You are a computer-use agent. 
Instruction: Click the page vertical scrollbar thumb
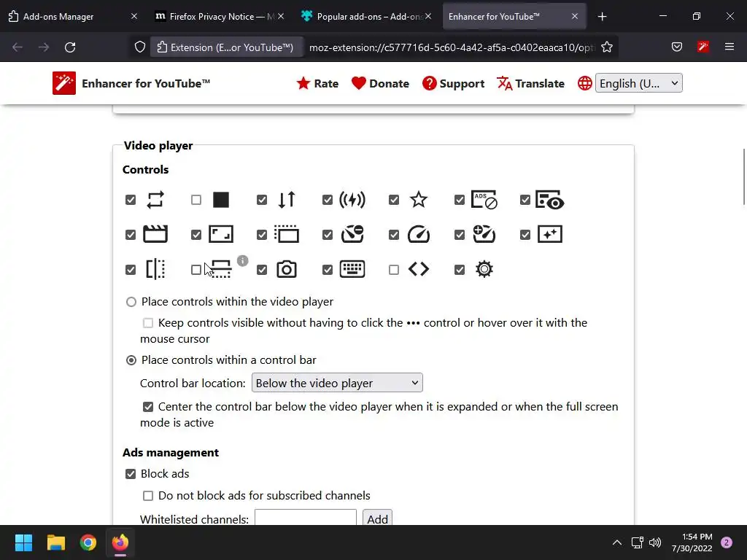tap(744, 176)
